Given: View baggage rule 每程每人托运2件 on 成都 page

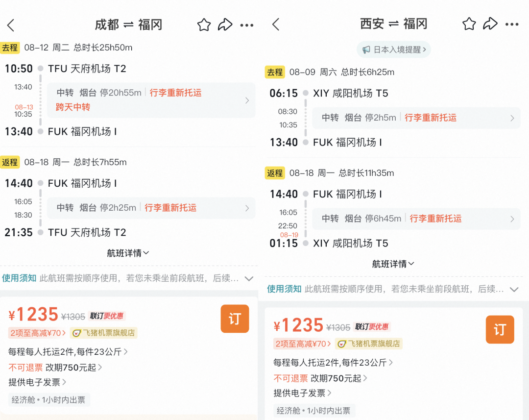Looking at the screenshot, I should [68, 352].
